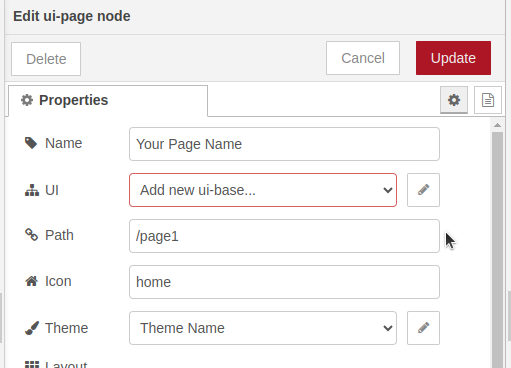Click the Path field containing /page1
The image size is (511, 368).
(284, 236)
